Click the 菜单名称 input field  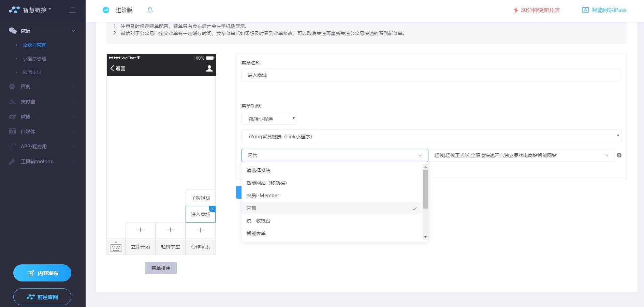pyautogui.click(x=431, y=75)
